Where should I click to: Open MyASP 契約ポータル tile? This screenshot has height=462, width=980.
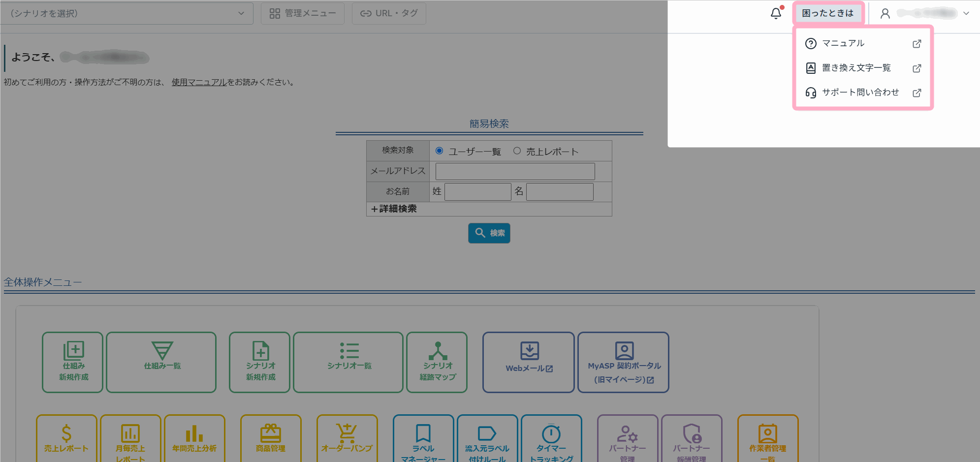(623, 362)
